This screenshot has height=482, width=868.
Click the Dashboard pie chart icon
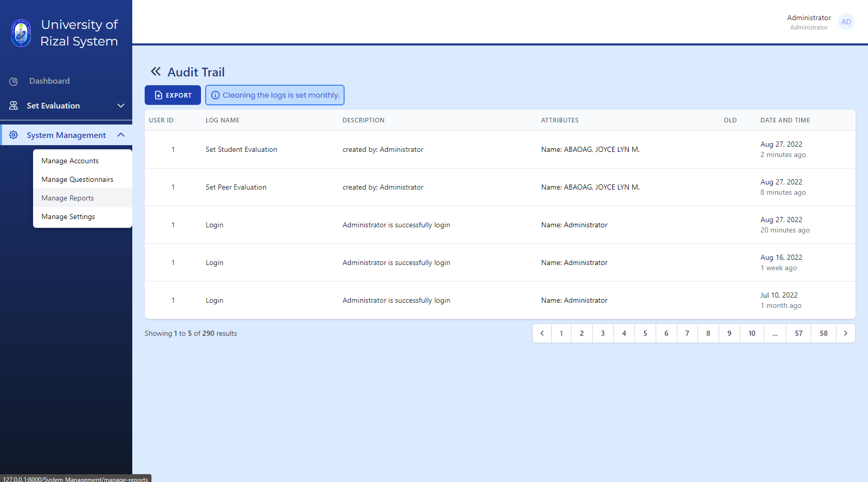pos(12,81)
